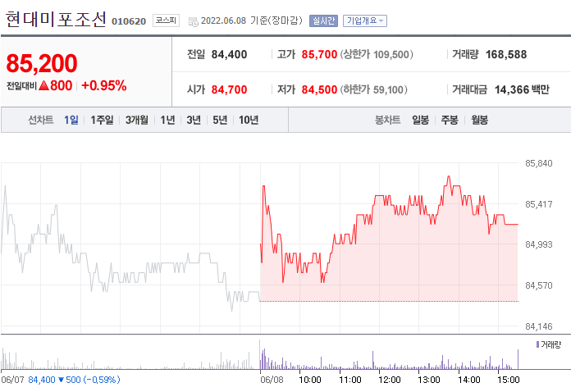
Task: Switch to the 1년 chart period
Action: point(168,120)
